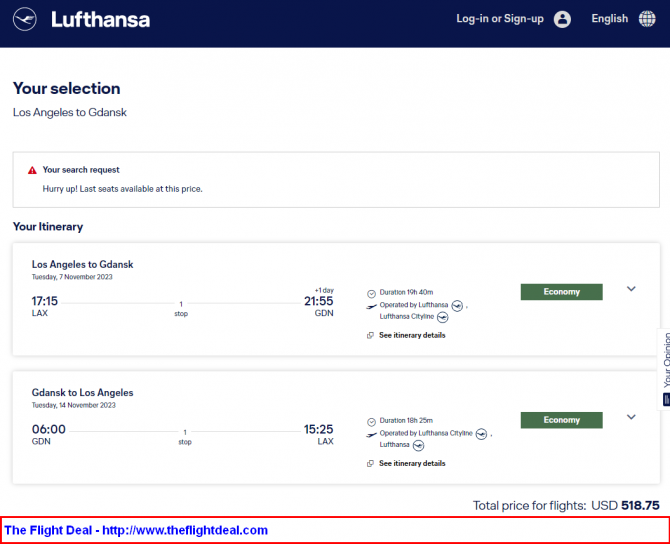
Task: Click the Lufthansa wordmark in header
Action: click(x=100, y=20)
